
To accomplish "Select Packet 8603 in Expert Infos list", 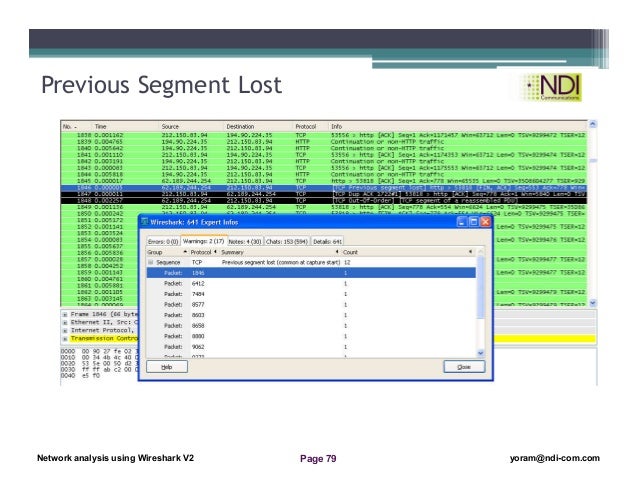I will 311,315.
